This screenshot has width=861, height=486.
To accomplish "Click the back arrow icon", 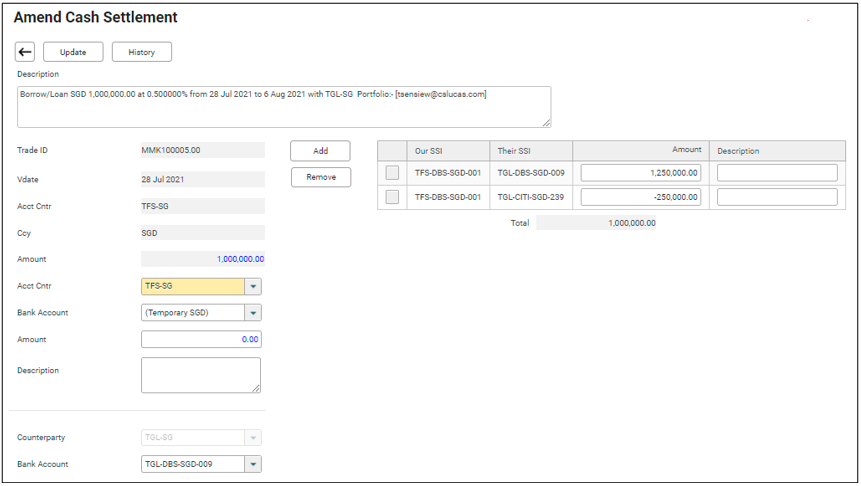I will click(x=25, y=52).
